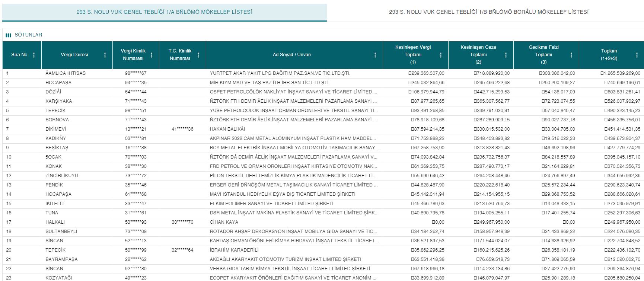
Task: Sort by the Kesinleşen Vergi Toplamı header
Action: (x=413, y=55)
